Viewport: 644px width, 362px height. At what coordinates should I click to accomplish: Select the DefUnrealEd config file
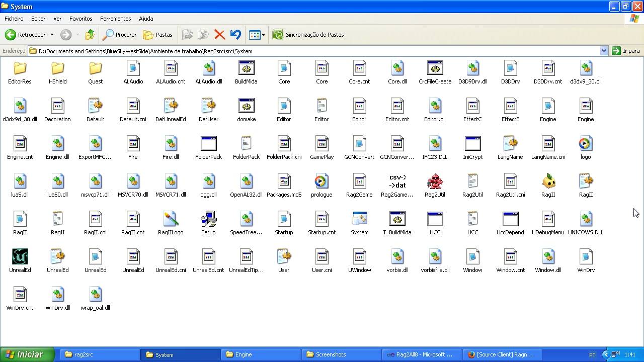point(171,110)
